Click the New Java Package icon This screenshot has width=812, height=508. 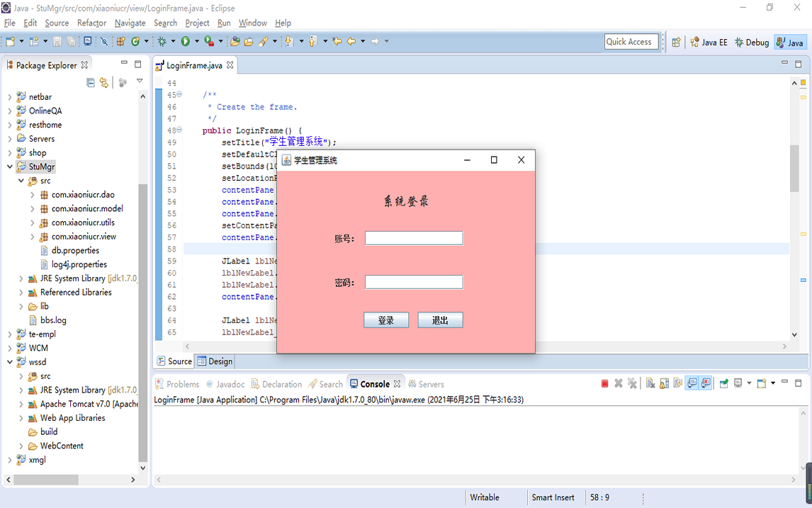[x=120, y=41]
